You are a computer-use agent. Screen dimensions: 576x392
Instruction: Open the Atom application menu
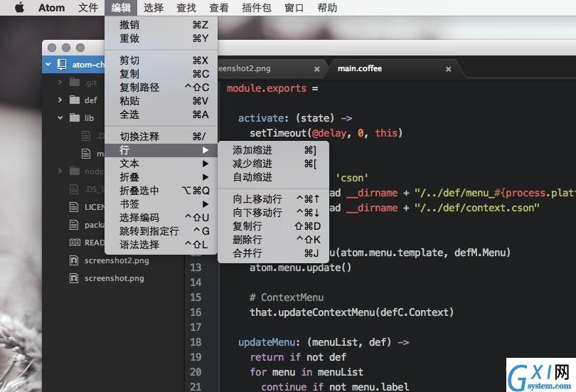click(x=51, y=8)
